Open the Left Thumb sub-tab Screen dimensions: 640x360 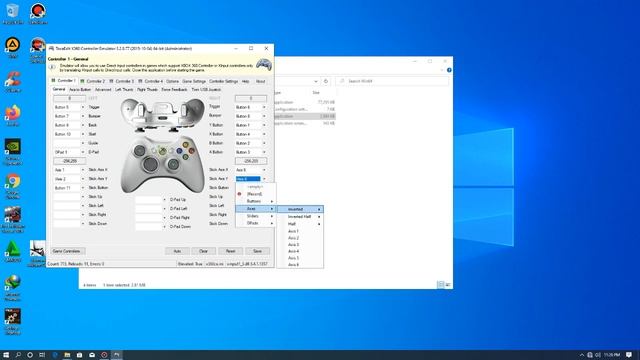coord(124,89)
